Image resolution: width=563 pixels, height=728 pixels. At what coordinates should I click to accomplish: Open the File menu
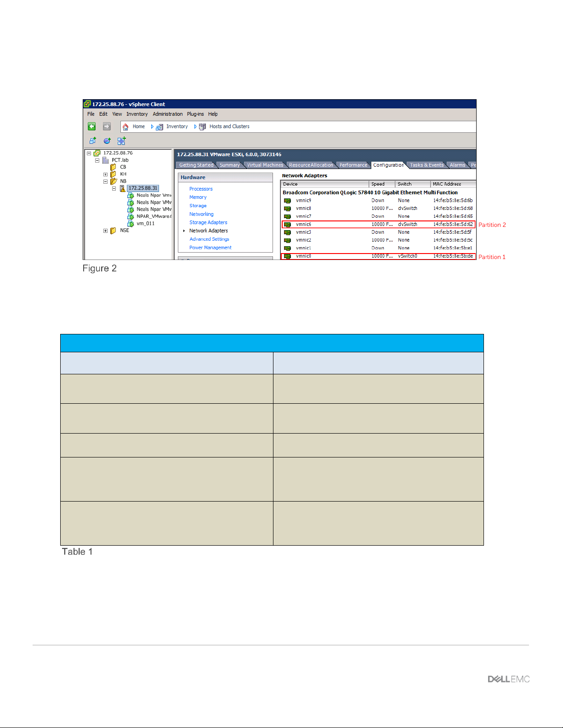click(x=91, y=114)
